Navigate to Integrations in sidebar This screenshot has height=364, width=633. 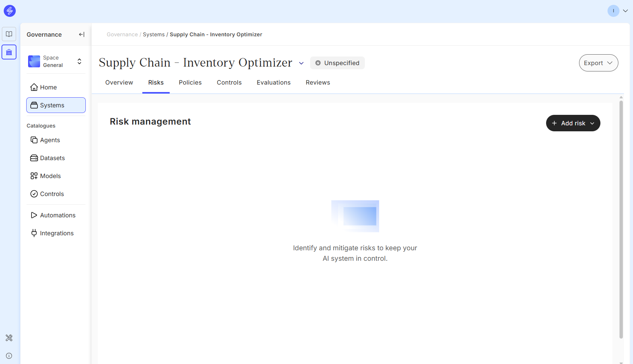coord(57,233)
